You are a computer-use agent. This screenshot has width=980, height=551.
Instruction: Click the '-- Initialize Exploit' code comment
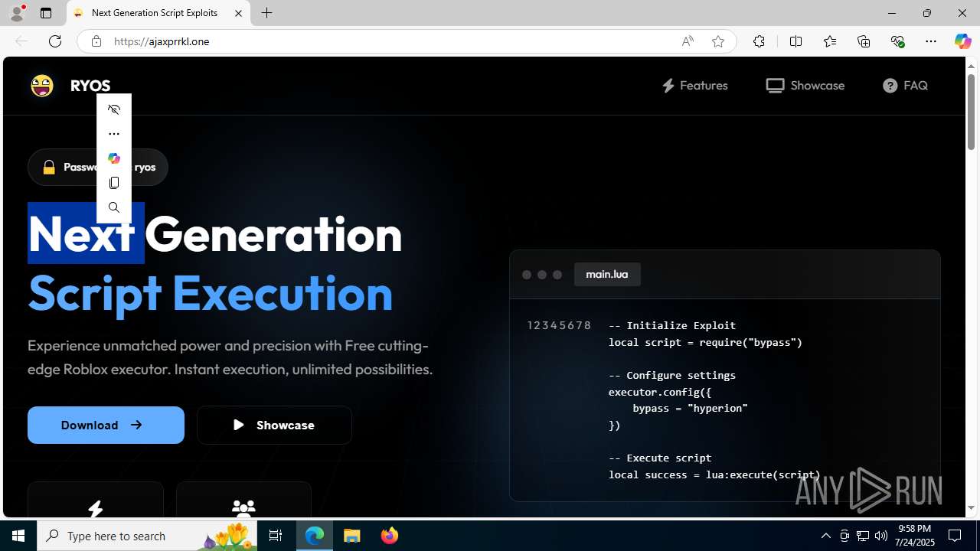pos(672,325)
